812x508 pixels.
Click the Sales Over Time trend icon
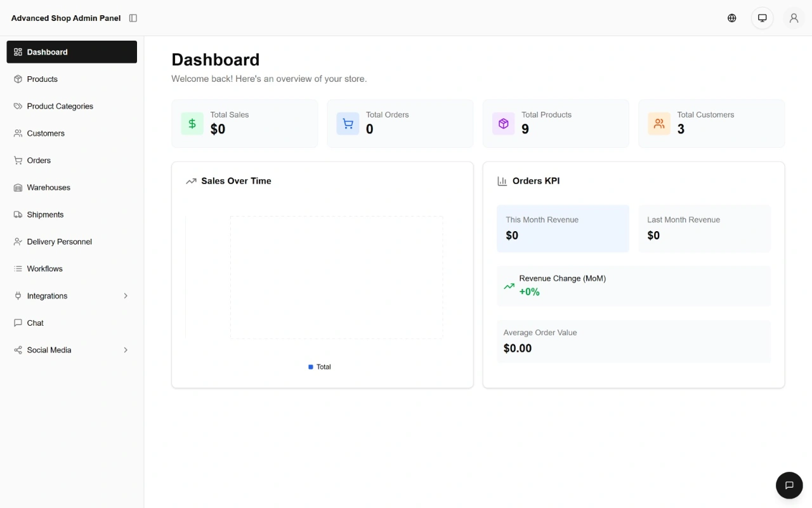(191, 181)
